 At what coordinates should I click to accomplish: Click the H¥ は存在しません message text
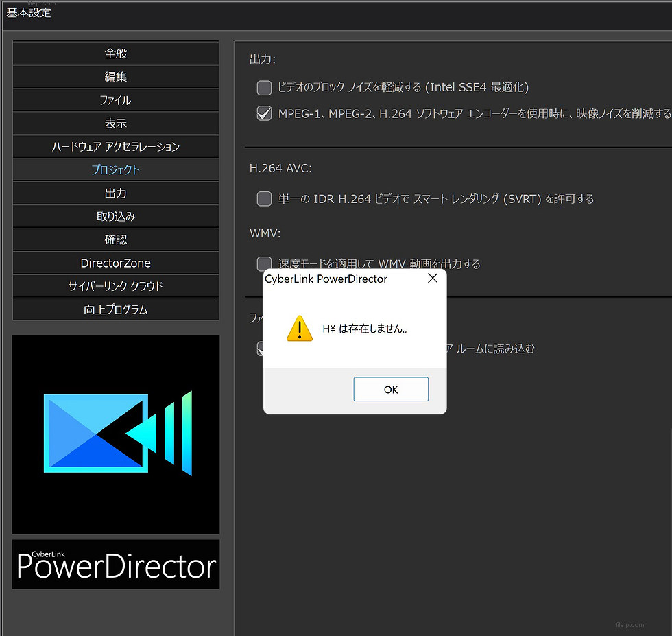click(x=365, y=329)
